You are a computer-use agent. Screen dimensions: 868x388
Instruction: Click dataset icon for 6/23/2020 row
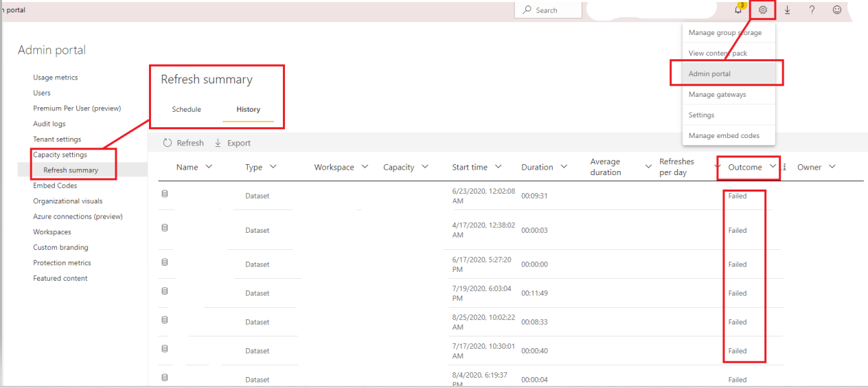[164, 194]
